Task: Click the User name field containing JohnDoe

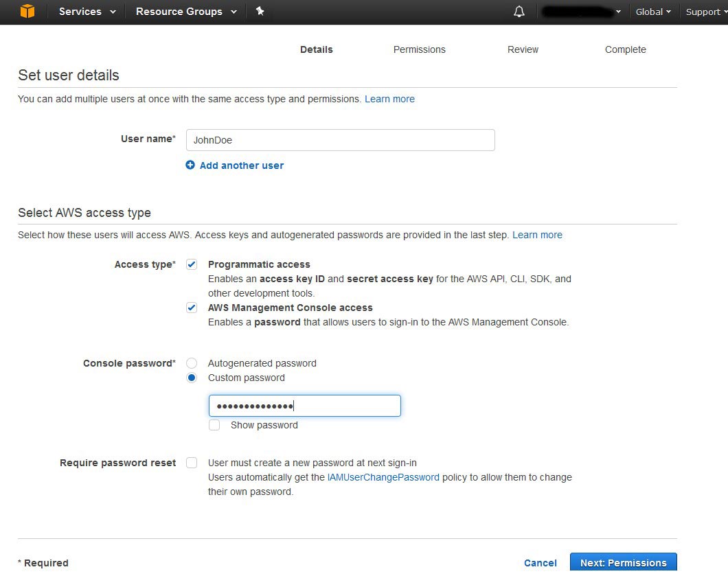Action: point(341,140)
